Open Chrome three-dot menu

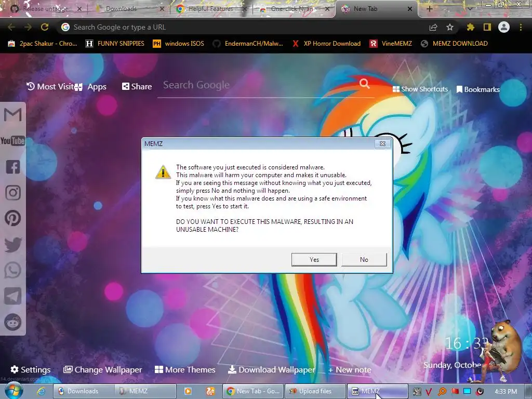click(x=521, y=27)
